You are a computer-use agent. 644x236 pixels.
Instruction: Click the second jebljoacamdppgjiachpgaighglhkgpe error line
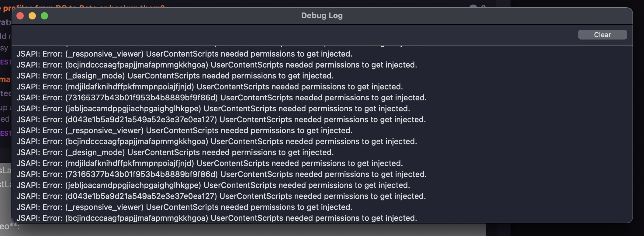click(x=213, y=186)
